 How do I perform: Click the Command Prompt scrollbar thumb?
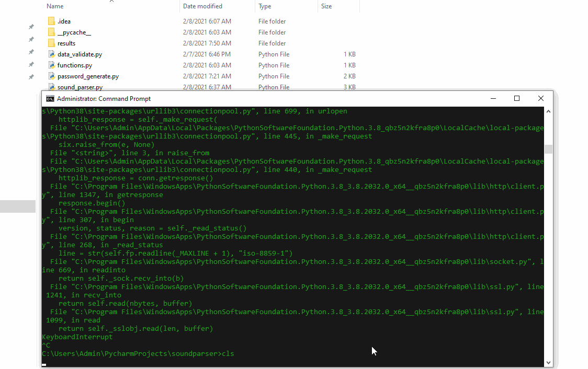[x=548, y=149]
